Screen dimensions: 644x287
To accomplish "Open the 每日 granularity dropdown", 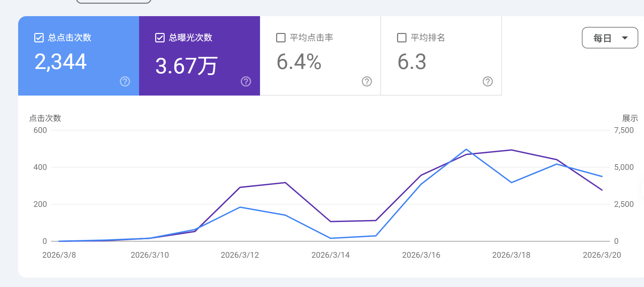I will (x=609, y=38).
